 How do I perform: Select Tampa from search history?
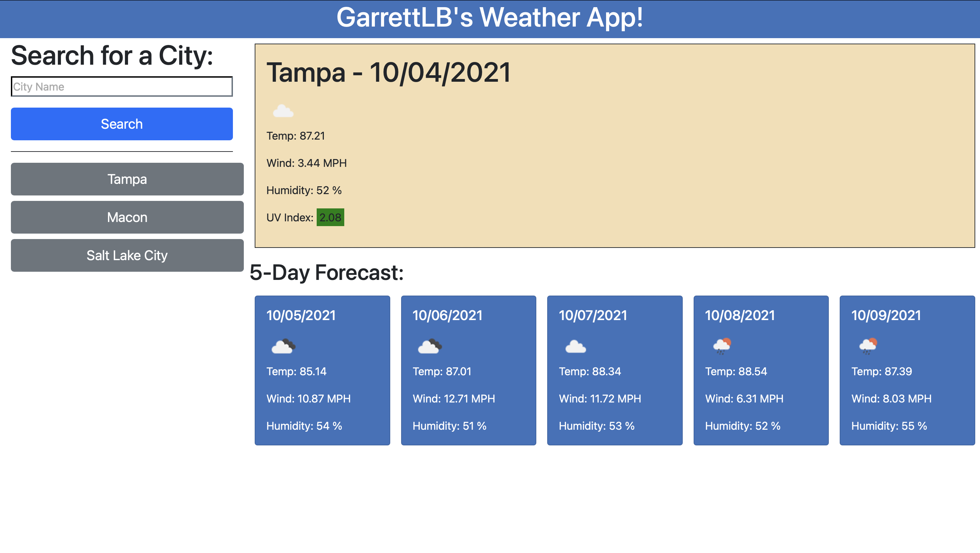point(127,179)
